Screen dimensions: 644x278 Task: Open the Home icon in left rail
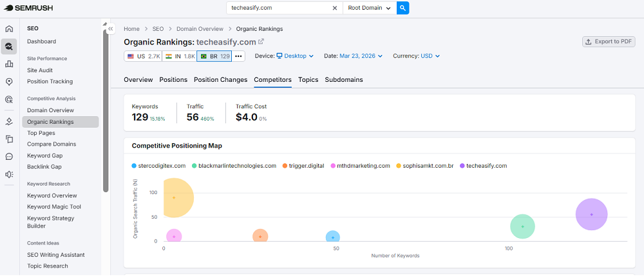click(x=9, y=29)
